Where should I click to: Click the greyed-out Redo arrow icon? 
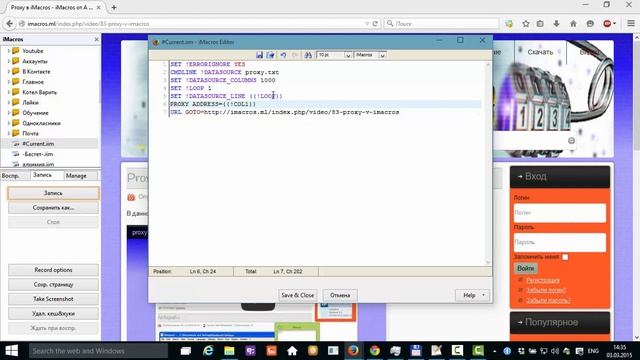295,55
